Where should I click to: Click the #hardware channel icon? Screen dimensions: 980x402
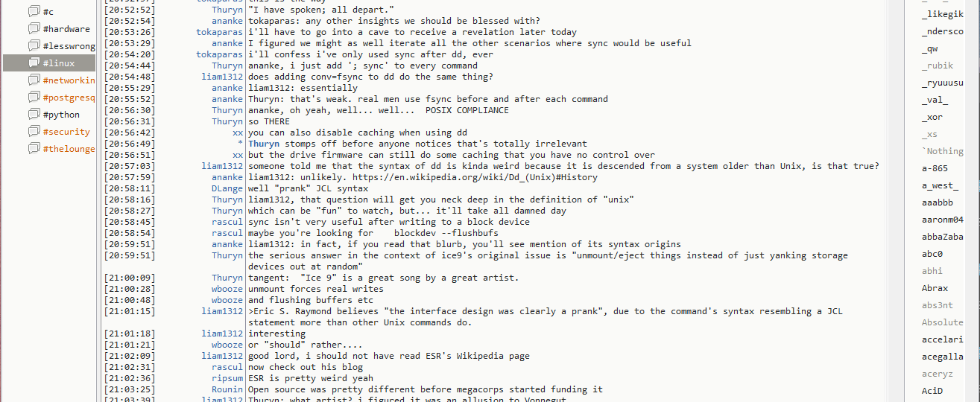pyautogui.click(x=34, y=29)
